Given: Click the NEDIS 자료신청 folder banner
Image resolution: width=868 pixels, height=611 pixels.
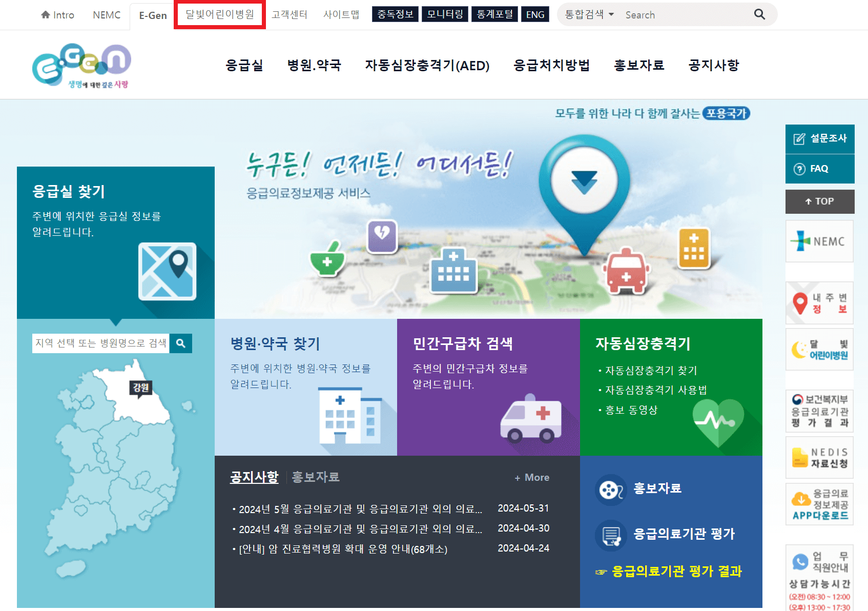Looking at the screenshot, I should click(x=819, y=457).
